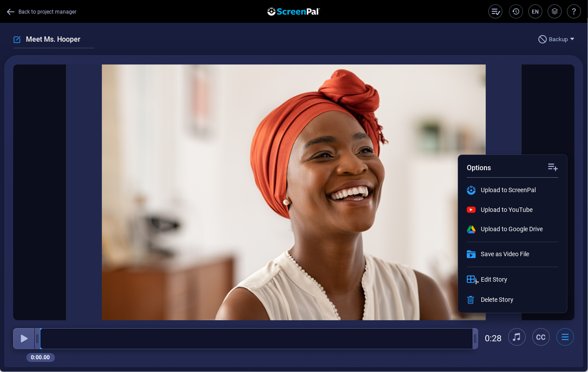Click the video file folder icon

(471, 254)
